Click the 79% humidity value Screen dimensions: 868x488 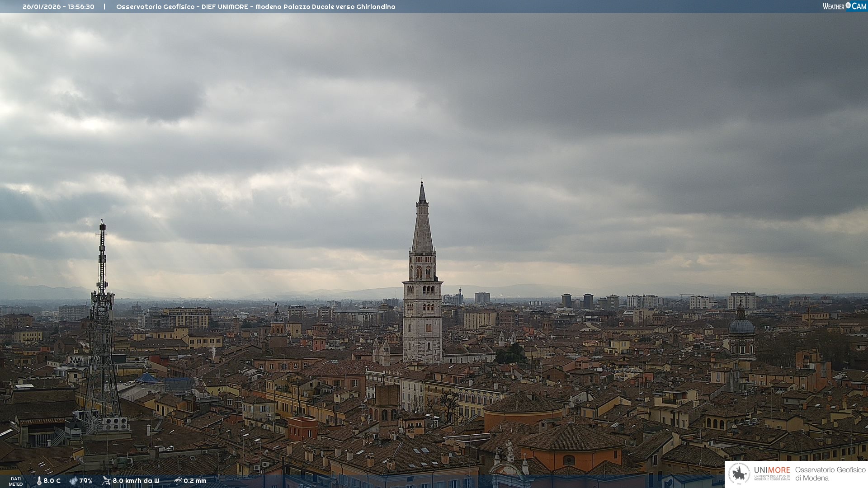86,481
